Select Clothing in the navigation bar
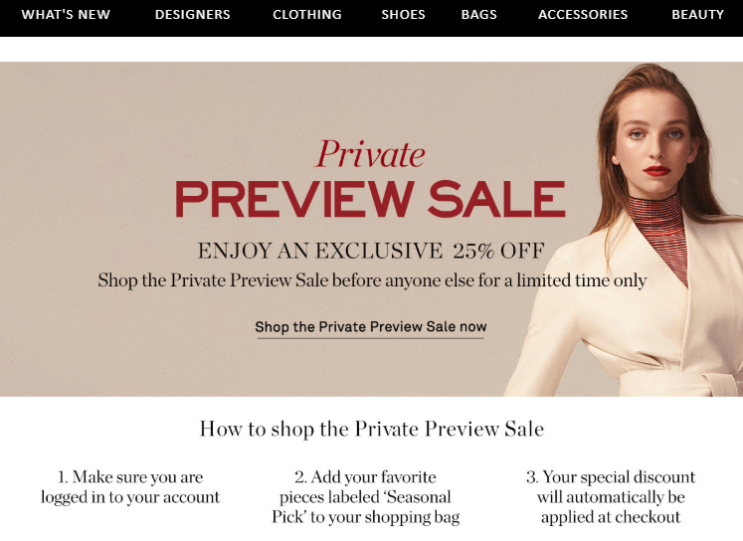Viewport: 743px width, 541px height. point(307,15)
